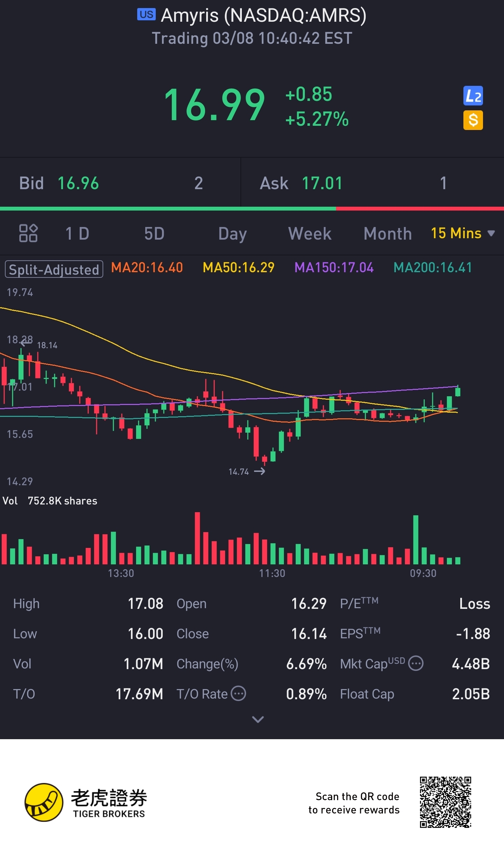Open the chart layout grid icon
The image size is (504, 866).
[x=28, y=233]
